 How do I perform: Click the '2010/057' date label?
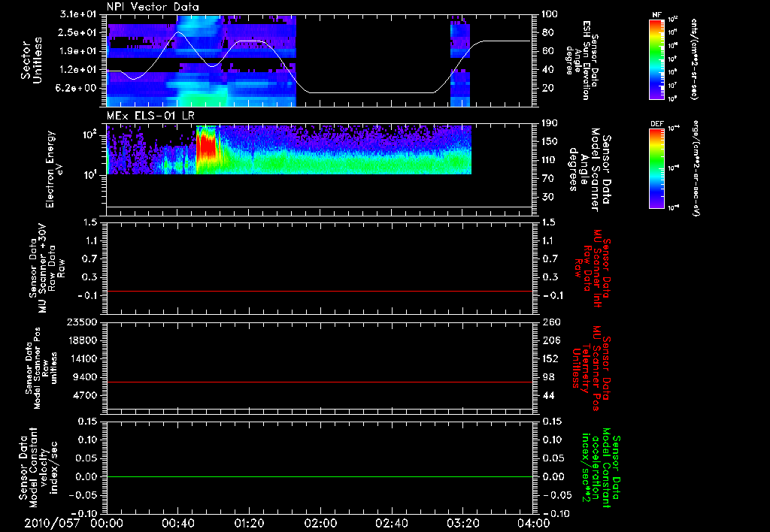[52, 523]
